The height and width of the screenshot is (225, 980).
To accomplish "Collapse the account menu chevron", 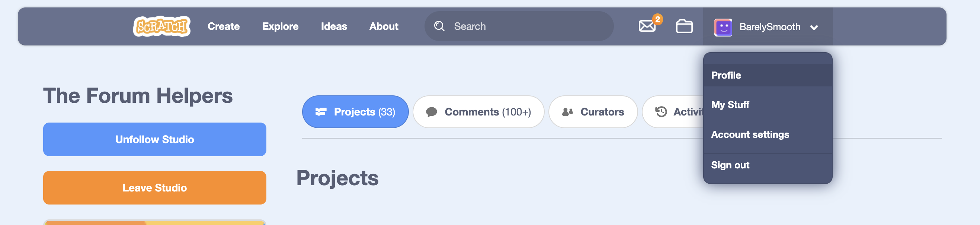I will 814,28.
